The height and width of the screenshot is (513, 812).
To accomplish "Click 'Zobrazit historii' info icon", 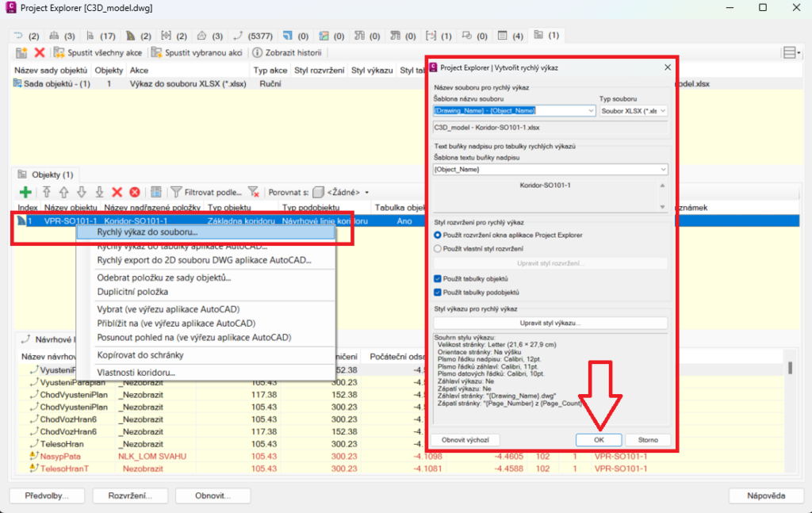I will [x=258, y=53].
